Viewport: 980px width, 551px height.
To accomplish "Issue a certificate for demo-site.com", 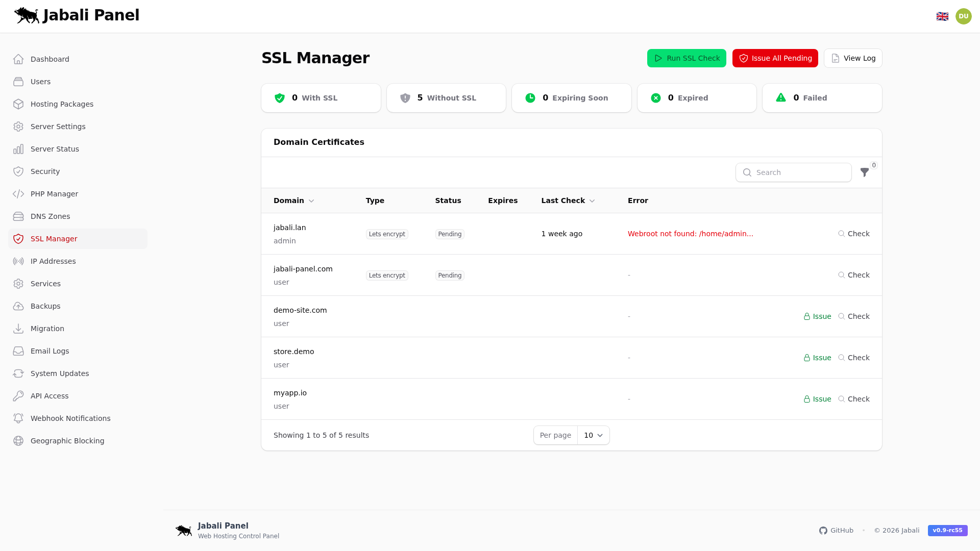I will click(817, 316).
